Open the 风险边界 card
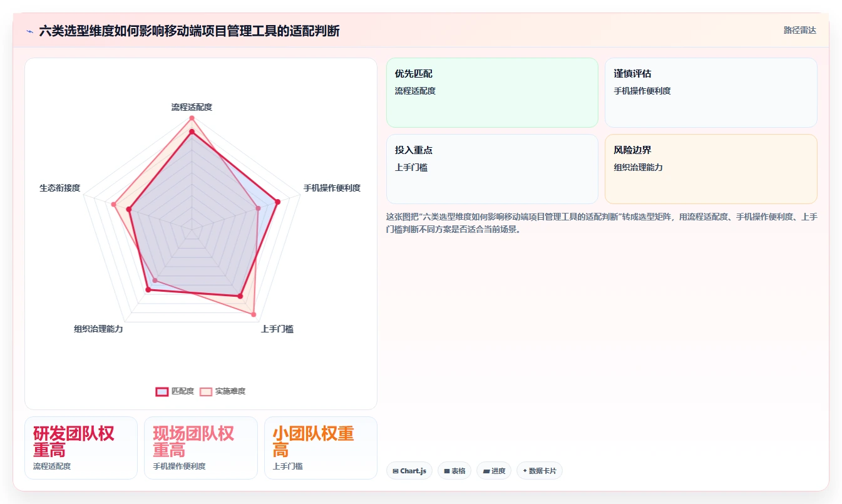This screenshot has width=842, height=504. (711, 169)
